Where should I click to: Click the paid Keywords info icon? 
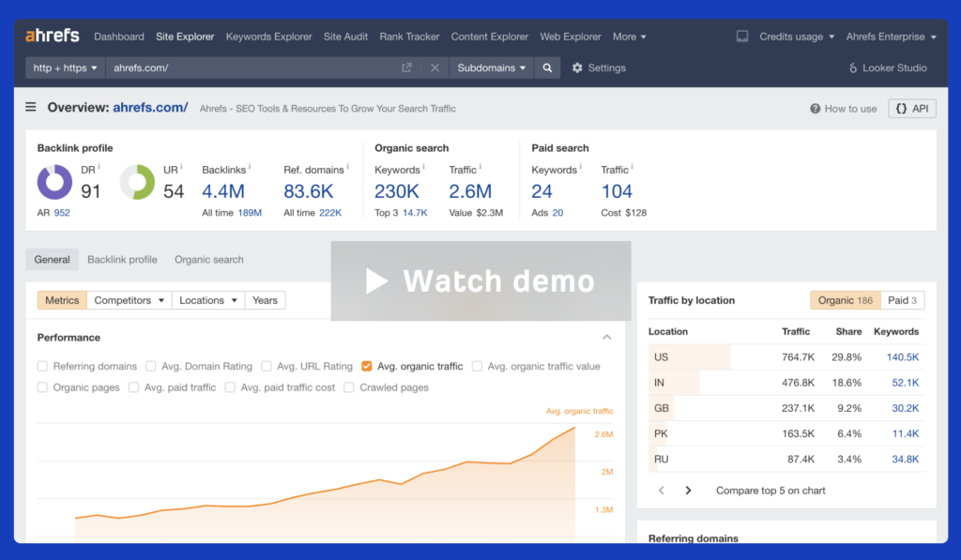(x=580, y=167)
